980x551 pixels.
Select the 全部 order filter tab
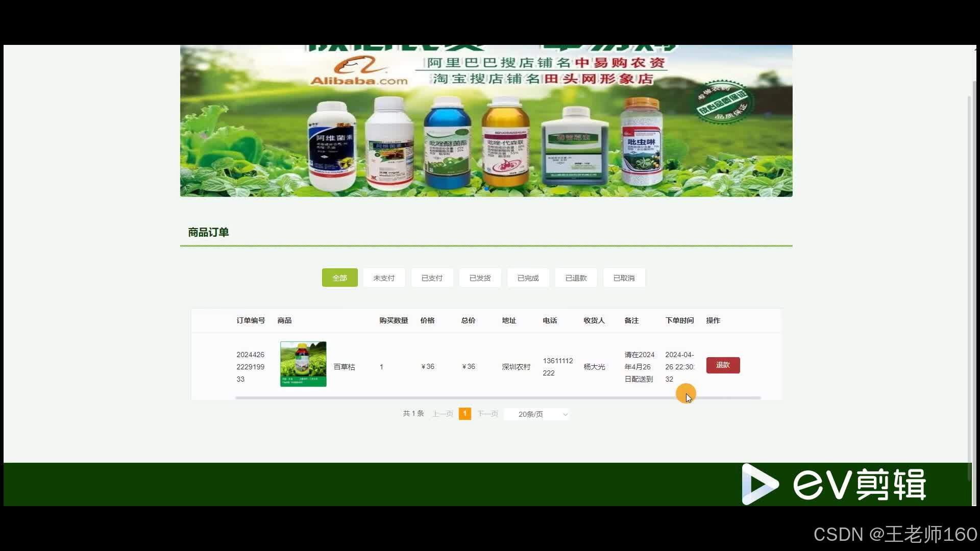[339, 278]
